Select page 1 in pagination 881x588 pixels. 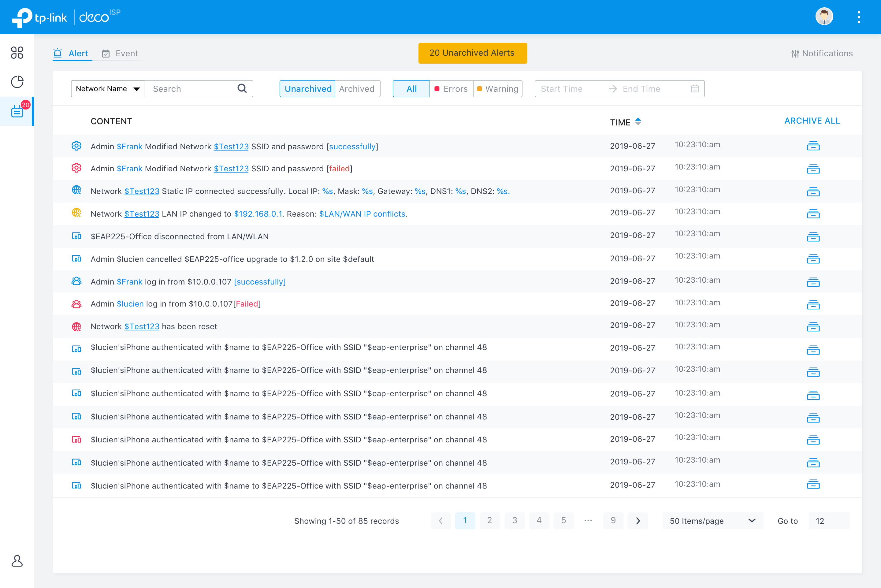pyautogui.click(x=465, y=520)
